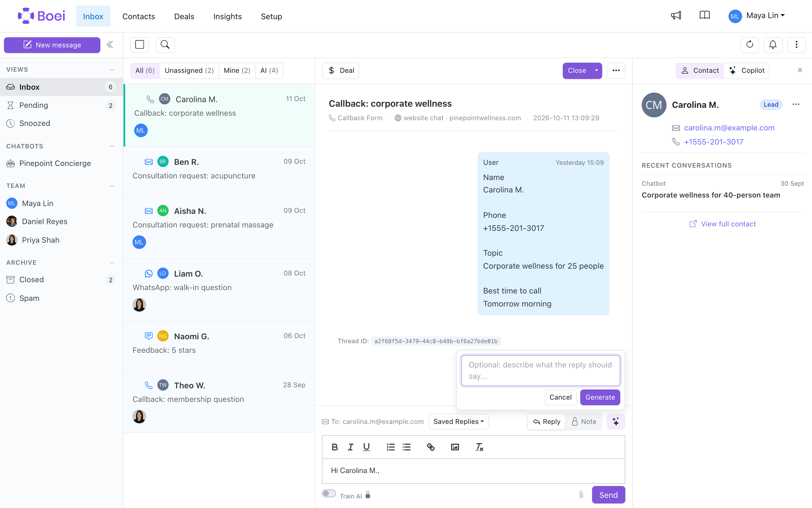Switch composer to Note mode

click(x=584, y=421)
